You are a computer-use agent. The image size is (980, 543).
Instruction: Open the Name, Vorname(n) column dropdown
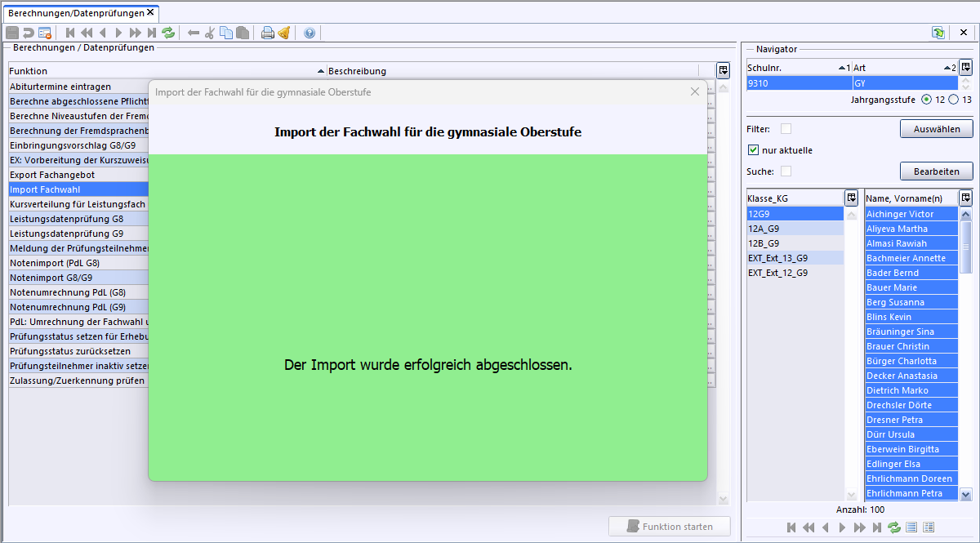tap(966, 197)
